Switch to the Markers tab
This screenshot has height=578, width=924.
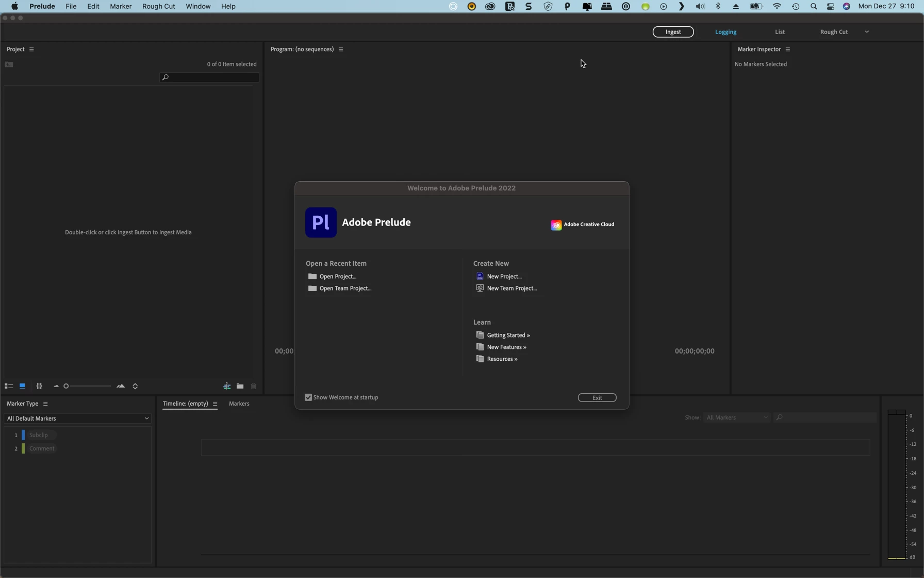(x=239, y=404)
